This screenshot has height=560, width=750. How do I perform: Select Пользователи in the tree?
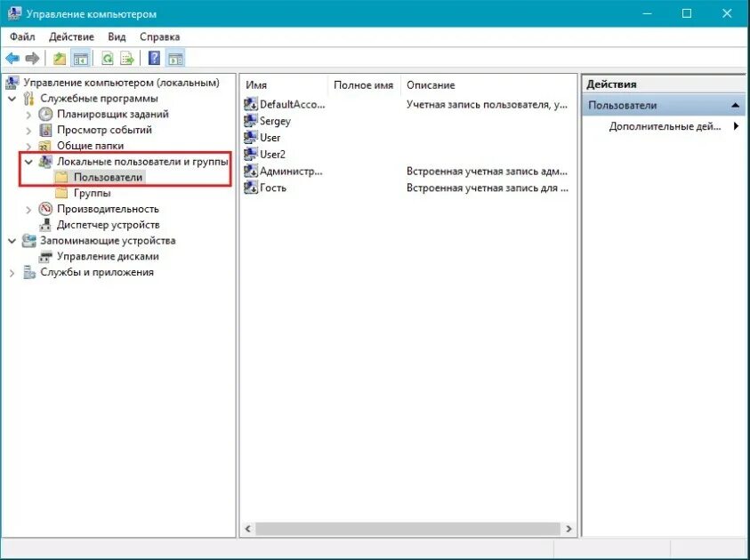(x=109, y=177)
